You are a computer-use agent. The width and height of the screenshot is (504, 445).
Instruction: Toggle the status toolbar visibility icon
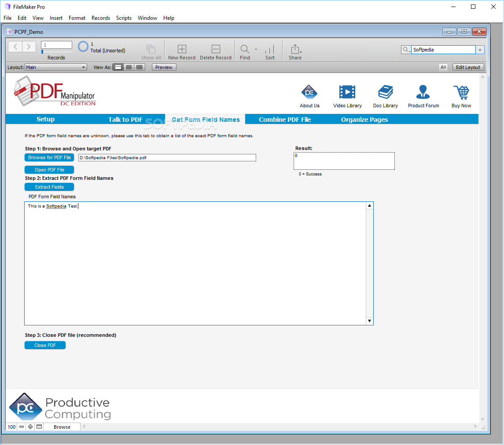point(39,427)
